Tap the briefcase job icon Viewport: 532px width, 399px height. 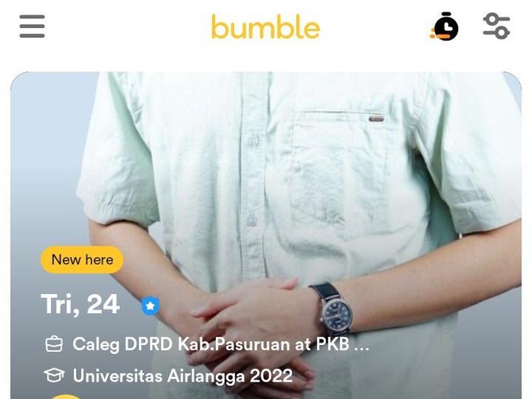[x=54, y=344]
